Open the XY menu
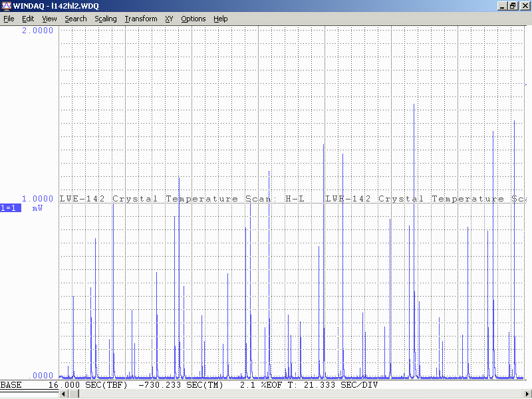 click(169, 19)
